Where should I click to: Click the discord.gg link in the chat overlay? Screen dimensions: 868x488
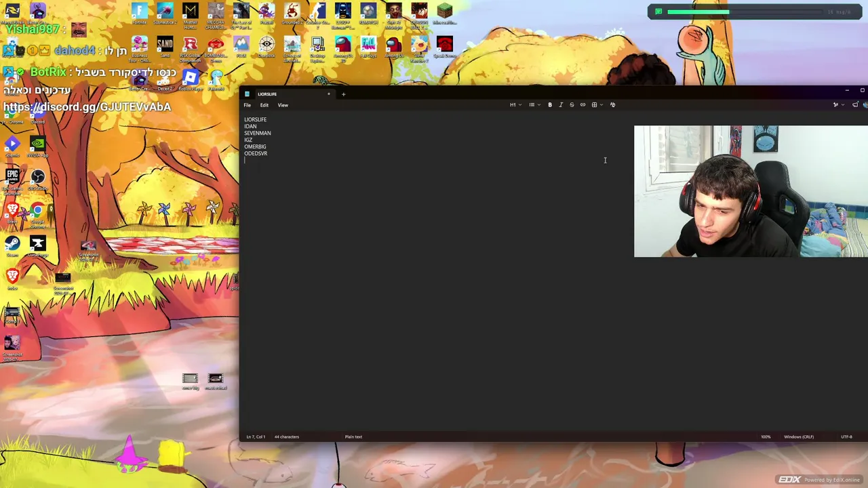[87, 107]
